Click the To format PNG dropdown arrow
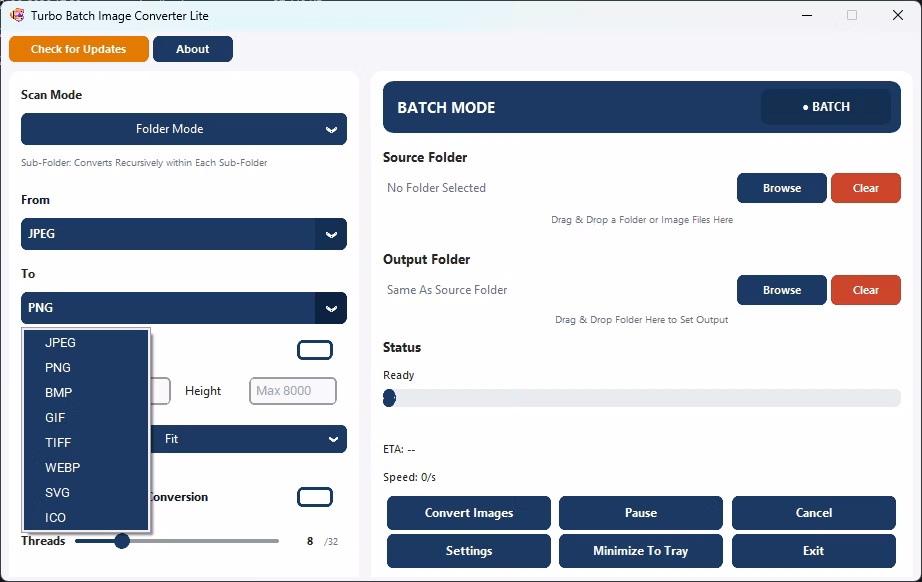Viewport: 922px width, 582px height. (x=331, y=308)
